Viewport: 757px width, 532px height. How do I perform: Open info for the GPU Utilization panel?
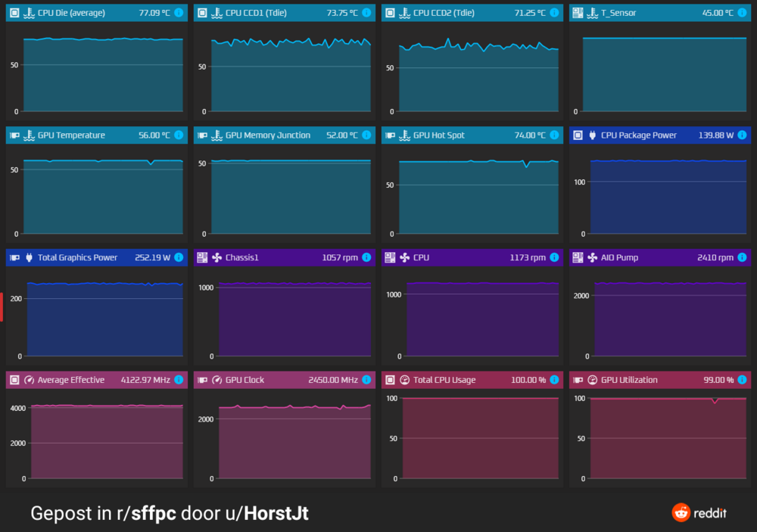click(x=742, y=380)
